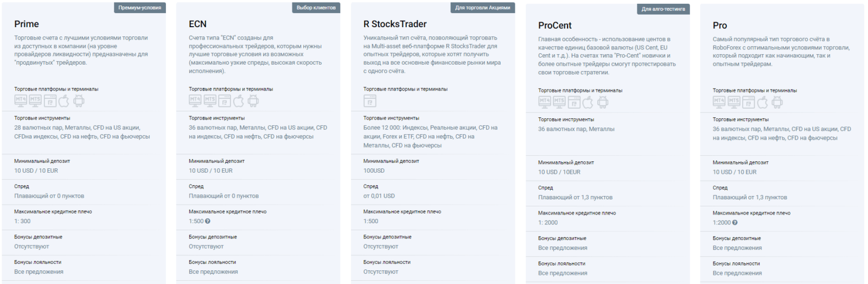Open the R StocksTrader account heading
The width and height of the screenshot is (868, 284).
pyautogui.click(x=395, y=24)
